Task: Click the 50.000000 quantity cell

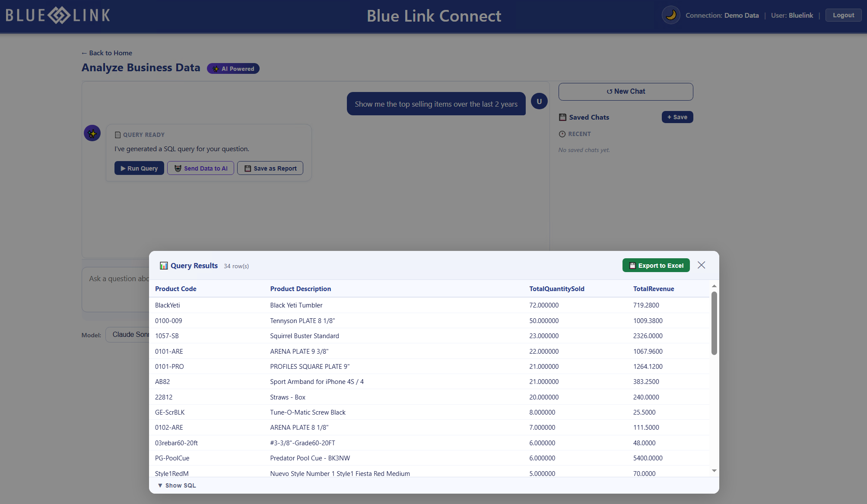Action: coord(544,321)
